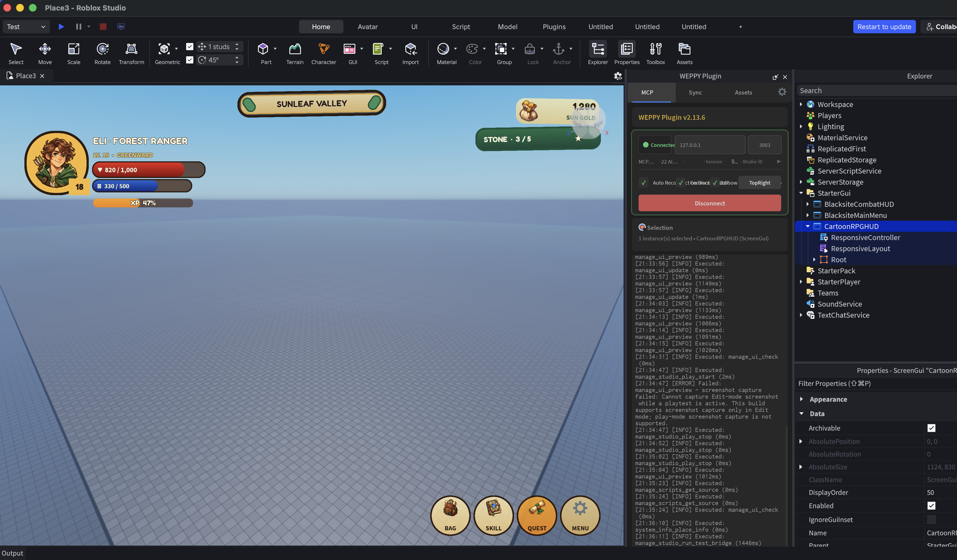Click the device emulator monitor icon

coord(121,27)
